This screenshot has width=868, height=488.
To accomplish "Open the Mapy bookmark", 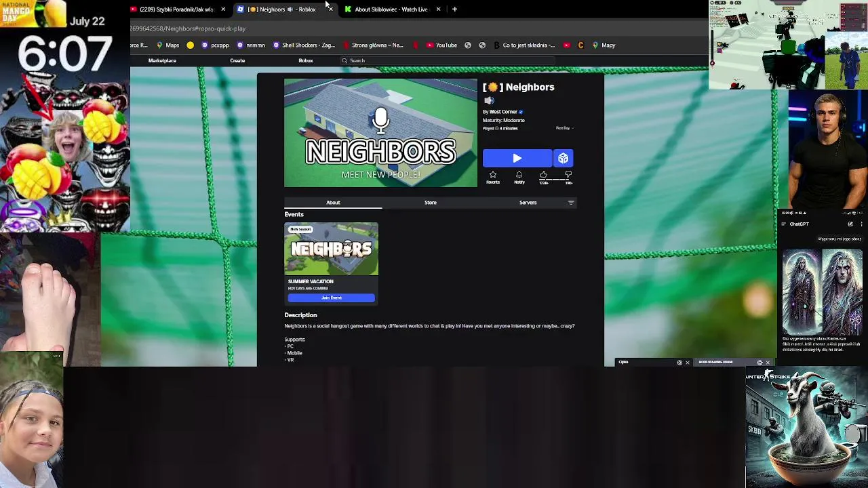I will pos(604,45).
